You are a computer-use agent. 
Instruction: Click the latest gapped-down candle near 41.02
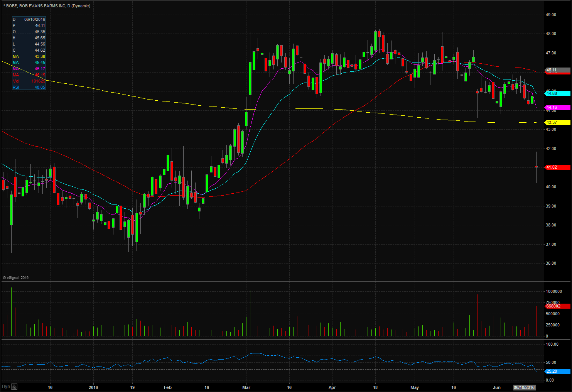click(536, 167)
